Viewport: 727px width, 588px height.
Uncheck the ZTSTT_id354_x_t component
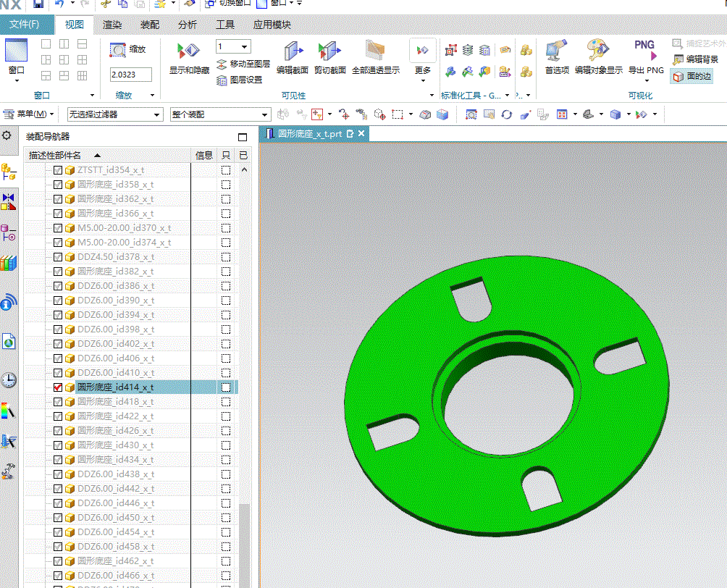58,170
